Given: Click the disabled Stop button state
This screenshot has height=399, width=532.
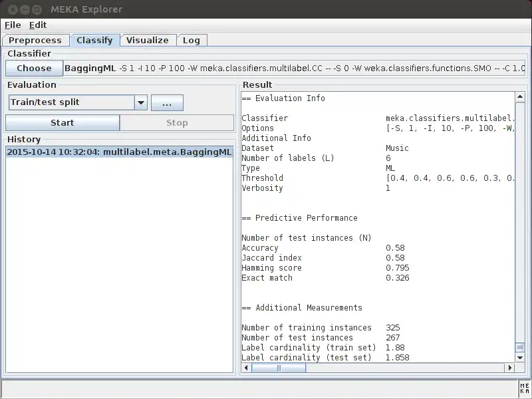Looking at the screenshot, I should point(177,122).
